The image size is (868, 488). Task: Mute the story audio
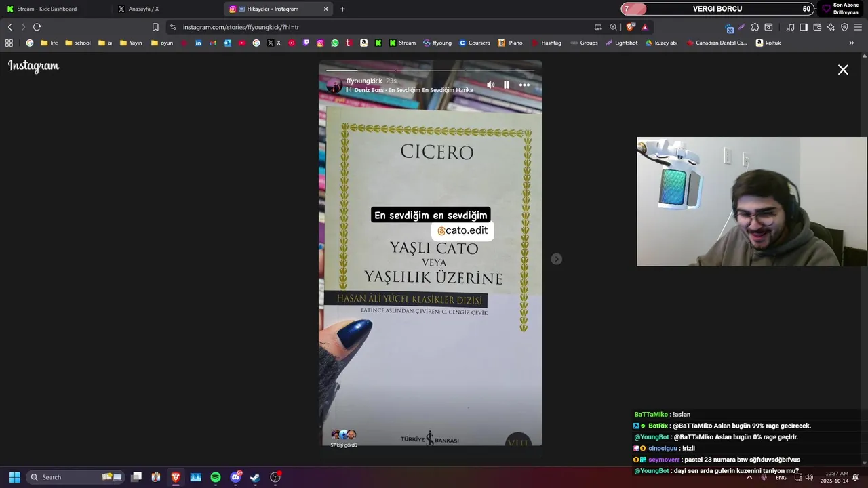pos(490,85)
